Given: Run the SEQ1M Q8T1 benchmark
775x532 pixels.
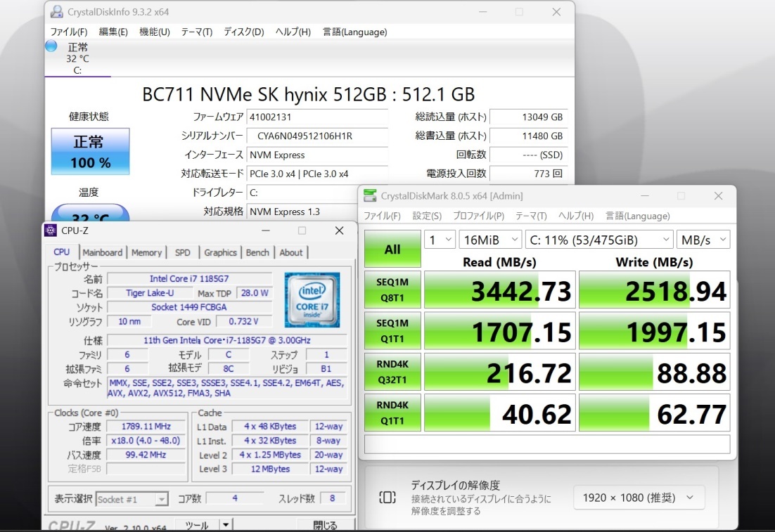Looking at the screenshot, I should click(392, 290).
